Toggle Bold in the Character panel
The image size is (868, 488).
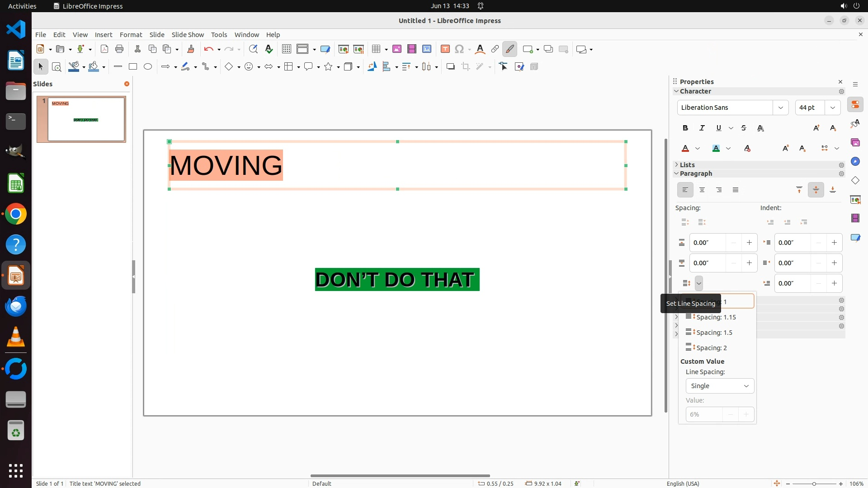[685, 128]
